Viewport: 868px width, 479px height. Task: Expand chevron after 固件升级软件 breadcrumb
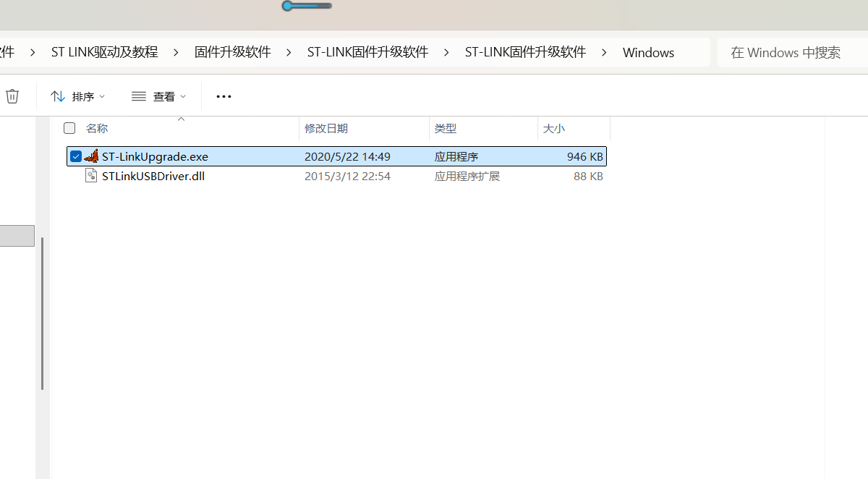[x=289, y=52]
